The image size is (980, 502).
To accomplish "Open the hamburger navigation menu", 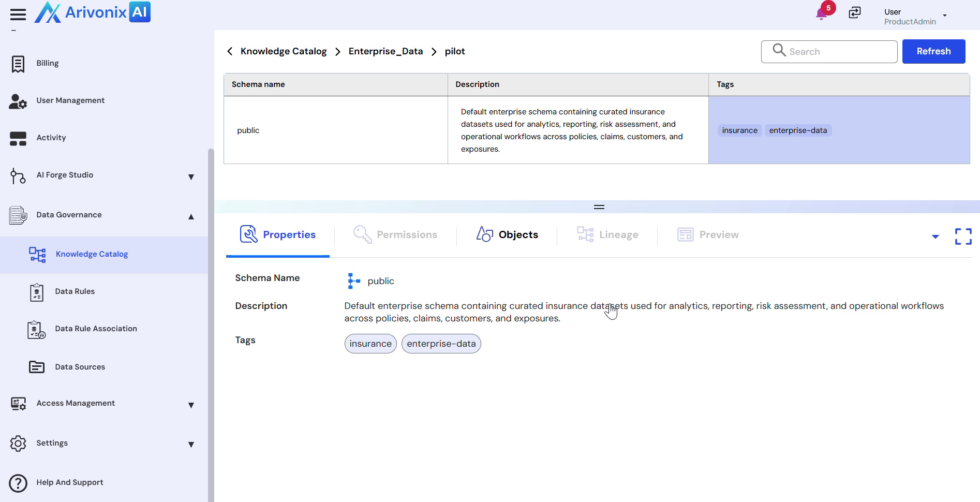I will [18, 14].
